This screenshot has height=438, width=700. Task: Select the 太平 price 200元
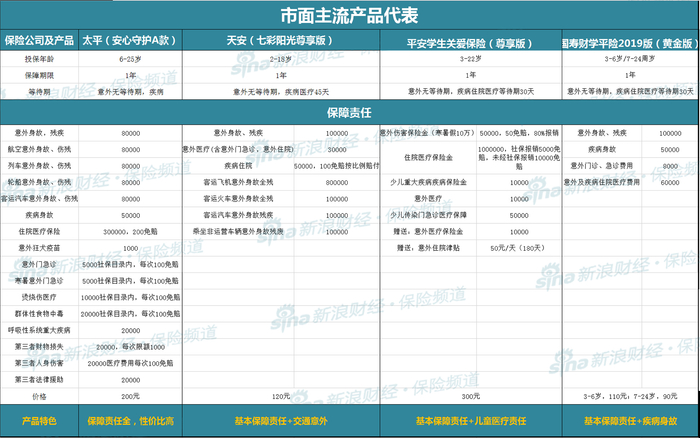pyautogui.click(x=130, y=396)
